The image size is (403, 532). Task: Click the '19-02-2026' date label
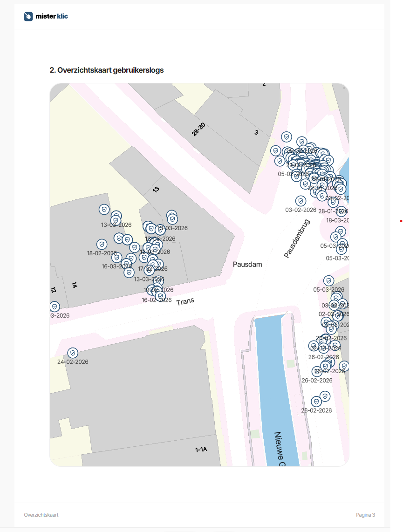tap(158, 290)
